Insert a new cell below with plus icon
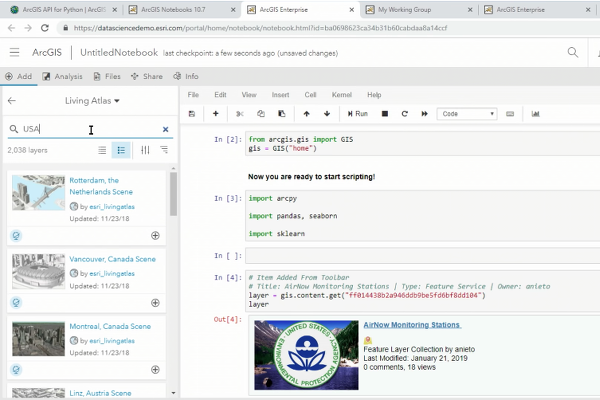The height and width of the screenshot is (400, 600). (x=216, y=114)
